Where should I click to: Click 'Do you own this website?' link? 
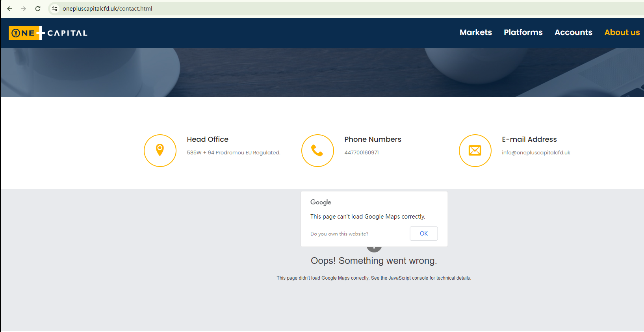pos(339,234)
